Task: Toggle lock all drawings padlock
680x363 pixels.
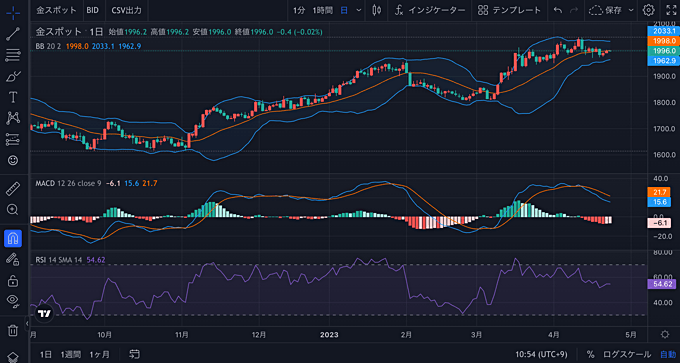Action: (x=13, y=280)
